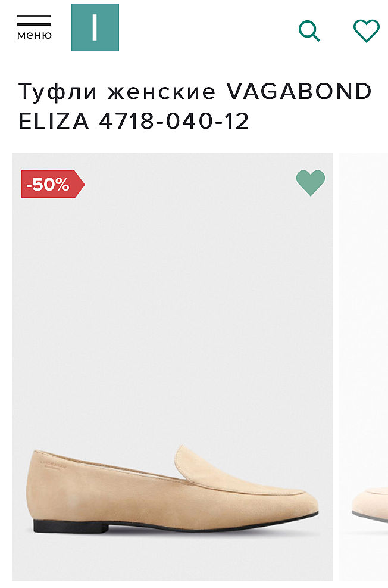
Task: Click empty gray area above the loafer
Action: tap(173, 298)
